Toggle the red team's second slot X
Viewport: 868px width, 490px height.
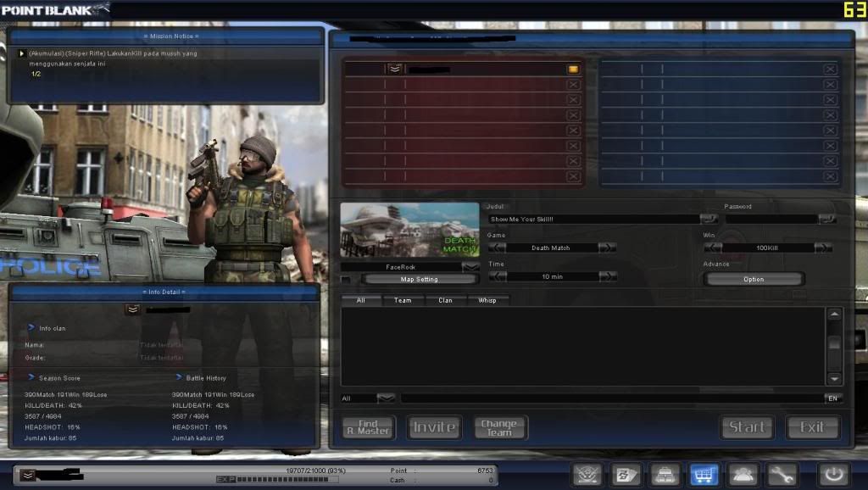tap(574, 85)
